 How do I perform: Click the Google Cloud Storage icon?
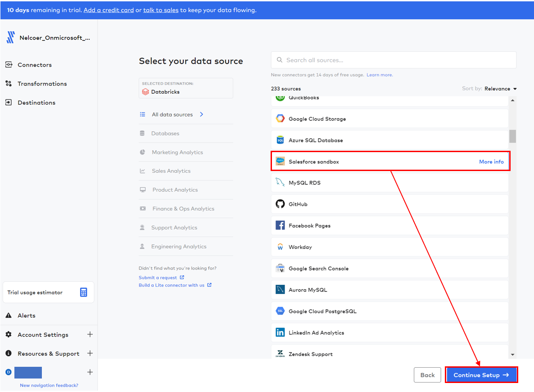click(x=280, y=119)
